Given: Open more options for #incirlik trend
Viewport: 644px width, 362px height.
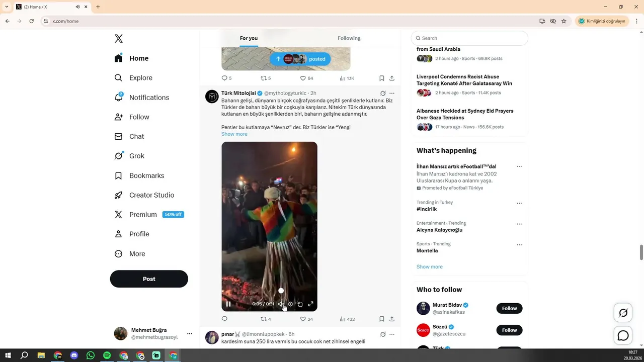Looking at the screenshot, I should point(519,203).
